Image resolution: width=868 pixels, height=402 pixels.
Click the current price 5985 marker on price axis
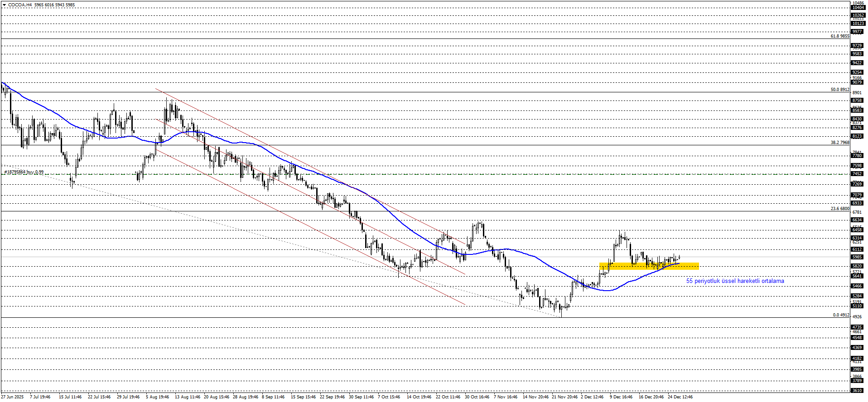pyautogui.click(x=857, y=257)
